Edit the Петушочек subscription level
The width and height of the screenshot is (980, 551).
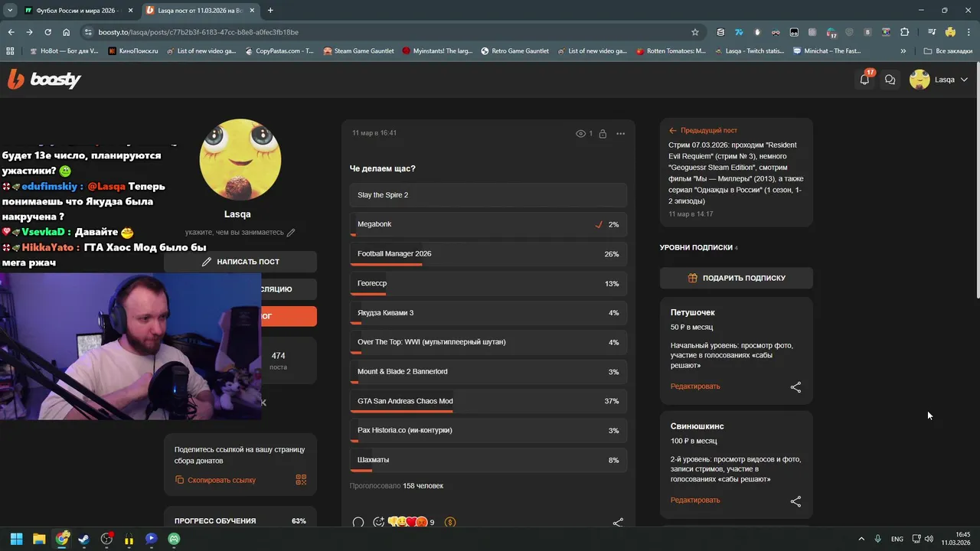[695, 386]
